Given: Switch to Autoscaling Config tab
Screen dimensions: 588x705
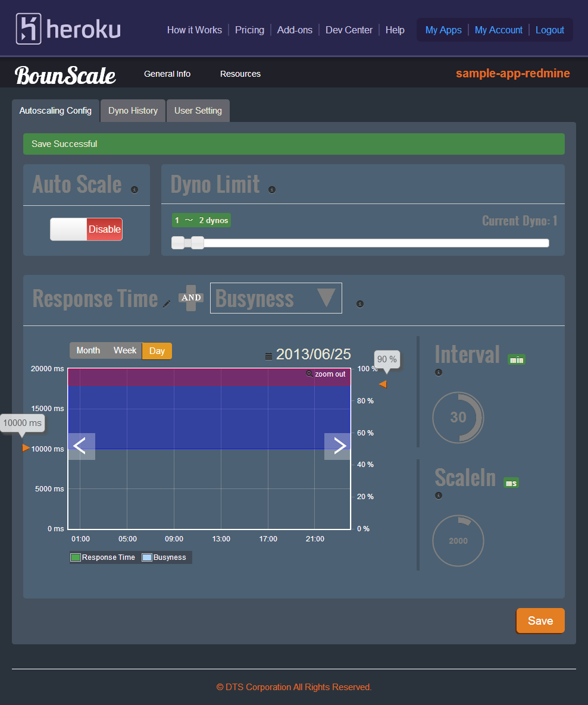Looking at the screenshot, I should point(55,111).
